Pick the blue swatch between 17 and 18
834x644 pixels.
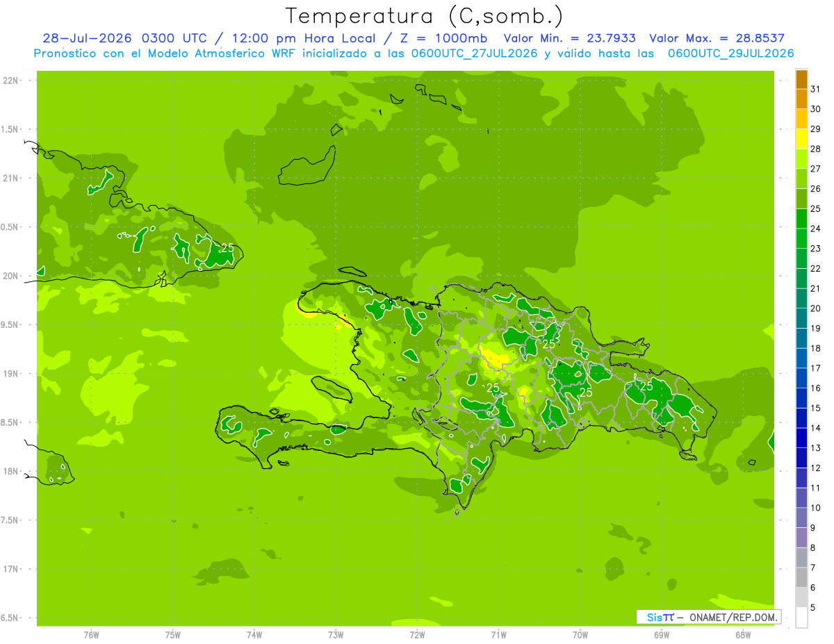pos(801,358)
